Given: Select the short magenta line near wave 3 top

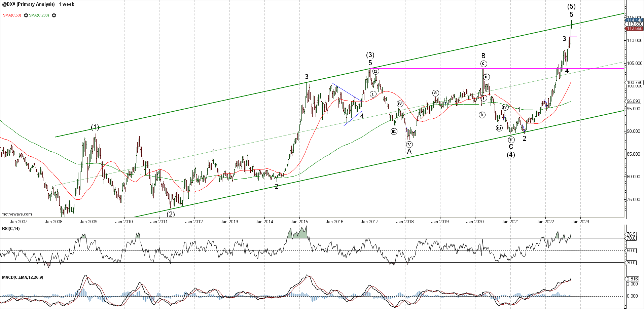Looking at the screenshot, I should tap(573, 37).
